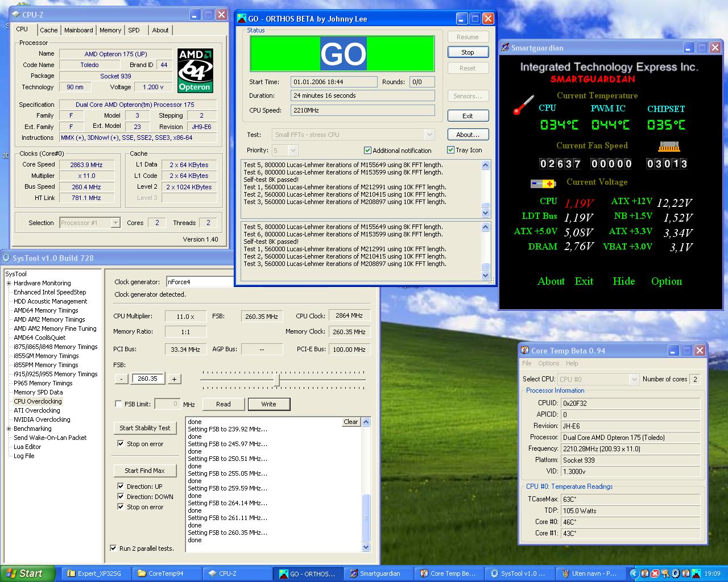Click the FSB value field showing 260.35

tap(148, 379)
